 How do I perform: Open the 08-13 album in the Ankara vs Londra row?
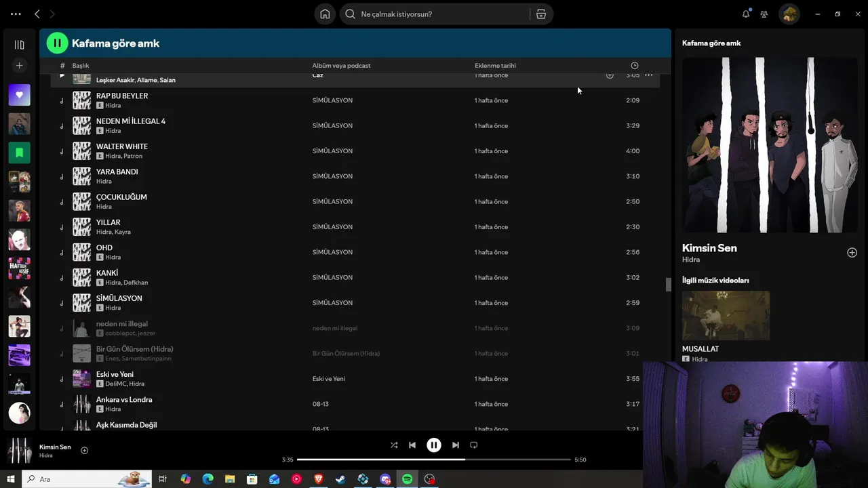point(321,404)
